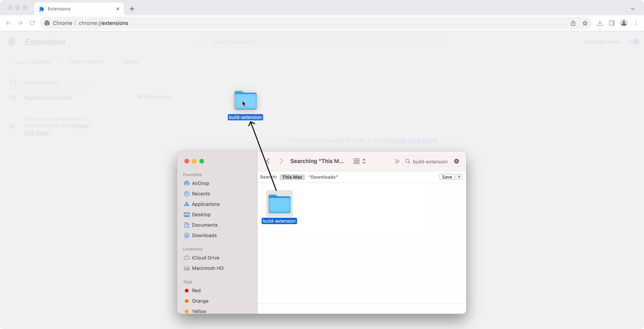The width and height of the screenshot is (644, 329).
Task: Open a new tab with plus button
Action: click(x=132, y=9)
